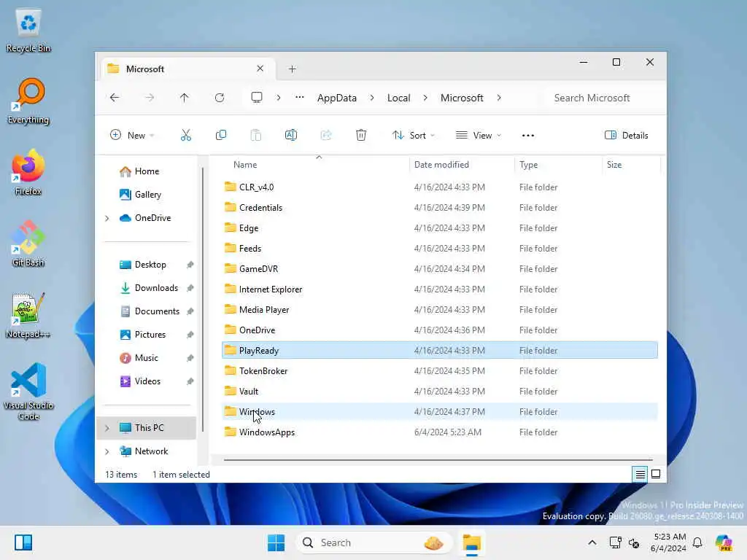
Task: Expand OneDrive in navigation pane
Action: 107,218
